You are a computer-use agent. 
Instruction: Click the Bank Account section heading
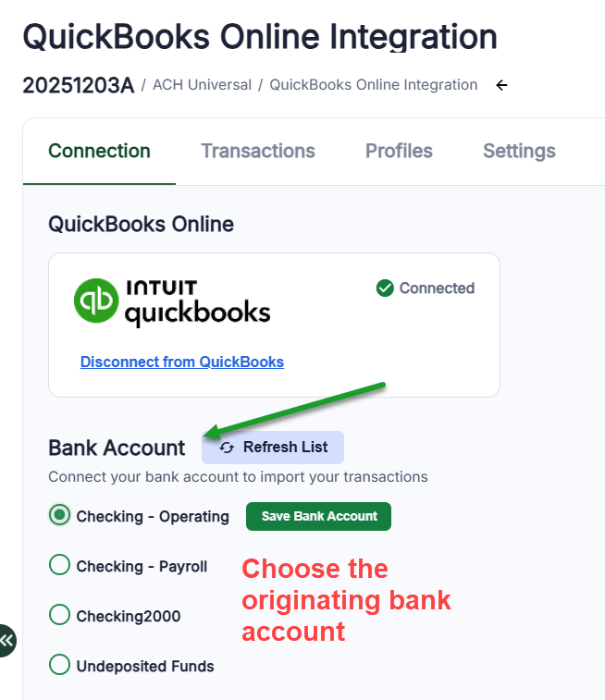pos(117,448)
